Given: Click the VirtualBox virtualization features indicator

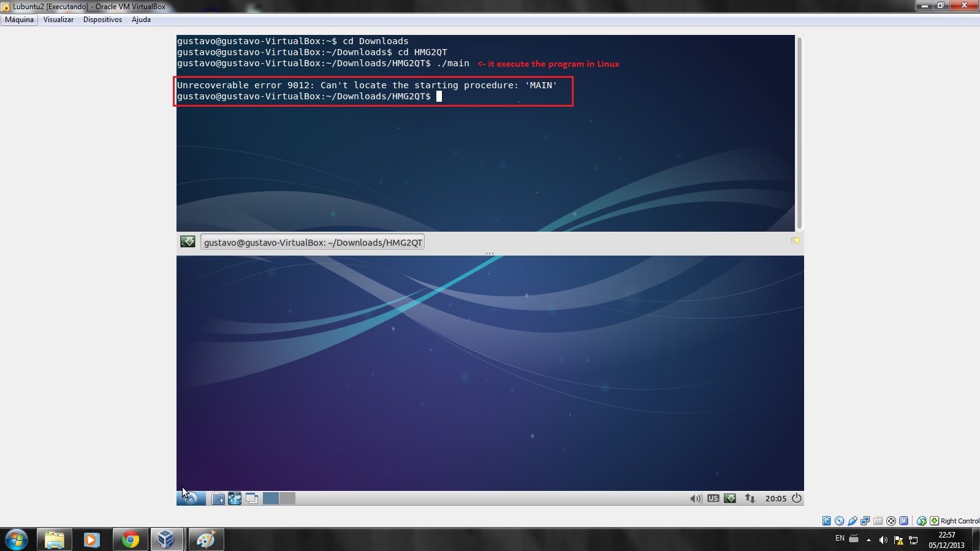Looking at the screenshot, I should [x=903, y=521].
